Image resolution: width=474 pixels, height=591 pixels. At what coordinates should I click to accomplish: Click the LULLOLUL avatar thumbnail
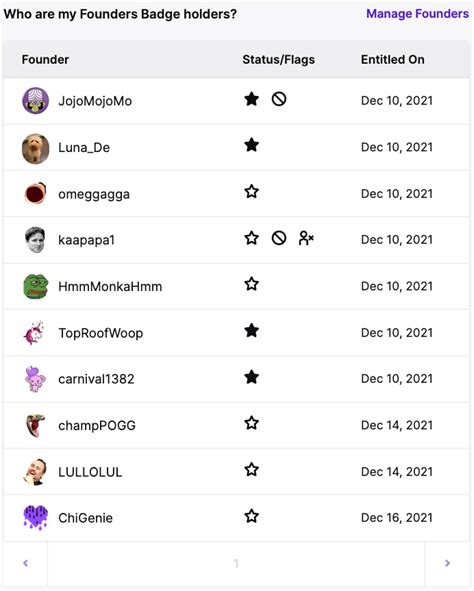pos(35,472)
